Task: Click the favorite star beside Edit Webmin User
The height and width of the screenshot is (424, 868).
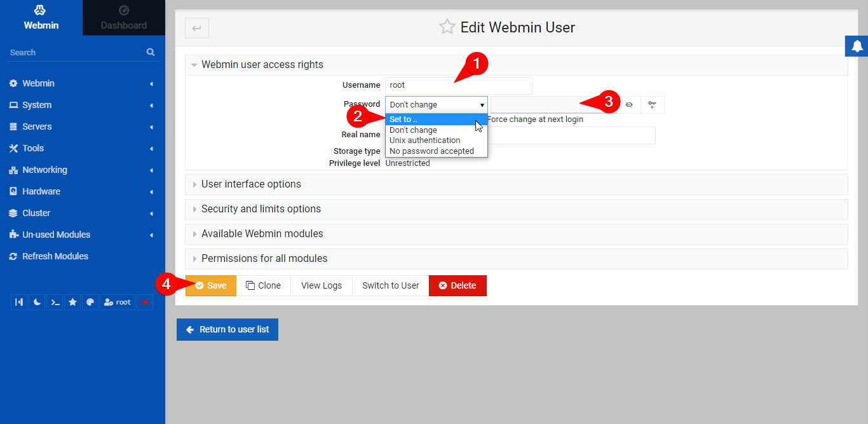Action: 447,27
